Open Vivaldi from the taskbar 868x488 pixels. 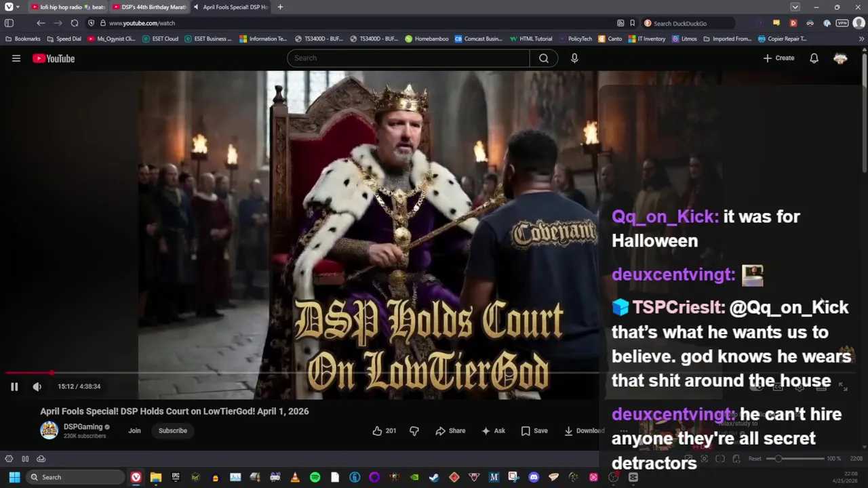tap(136, 477)
